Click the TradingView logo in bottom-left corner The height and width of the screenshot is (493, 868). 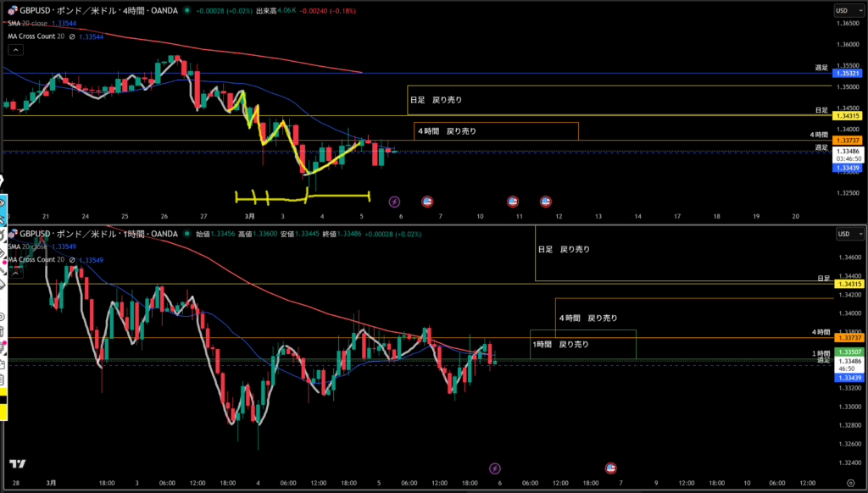pos(16,463)
